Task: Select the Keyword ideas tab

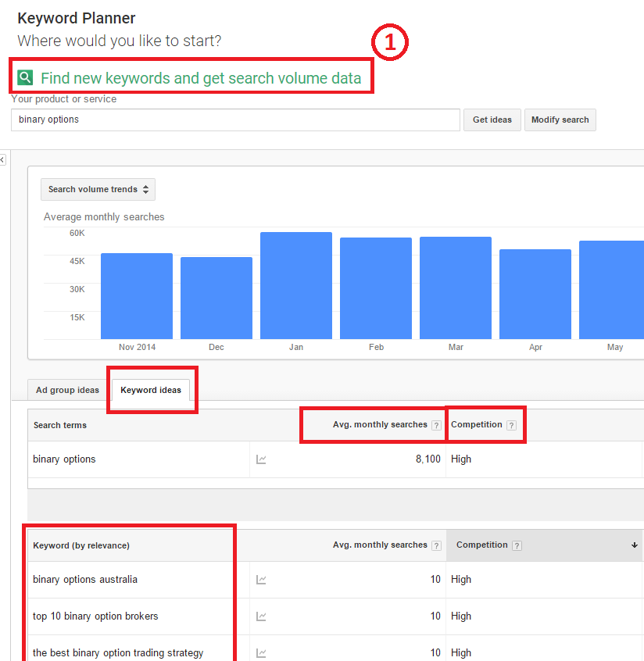Action: point(151,390)
